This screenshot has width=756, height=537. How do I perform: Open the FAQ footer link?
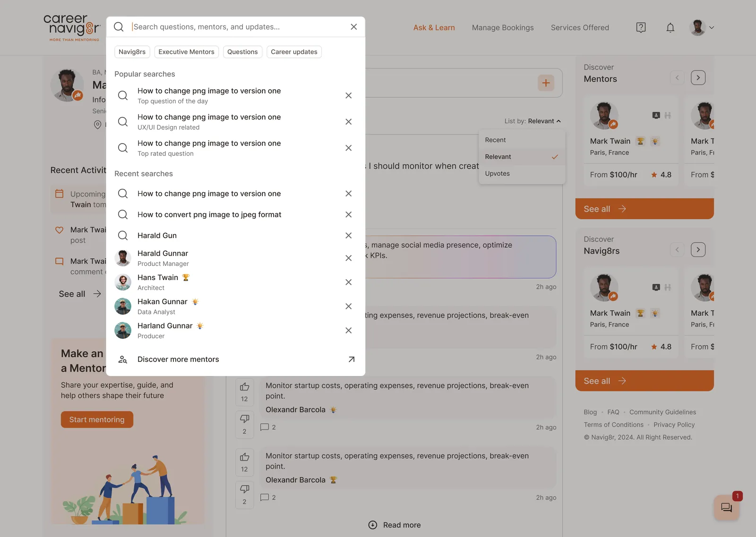[613, 412]
